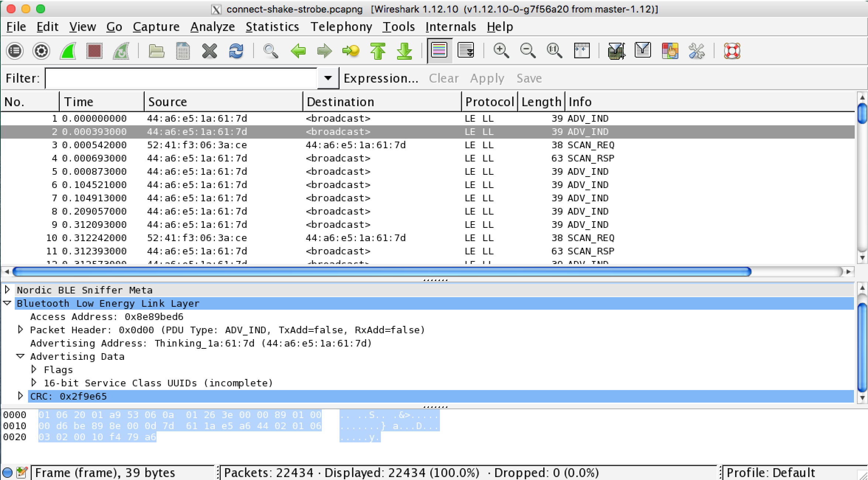
Task: Reset zoom to normal size icon
Action: [554, 51]
